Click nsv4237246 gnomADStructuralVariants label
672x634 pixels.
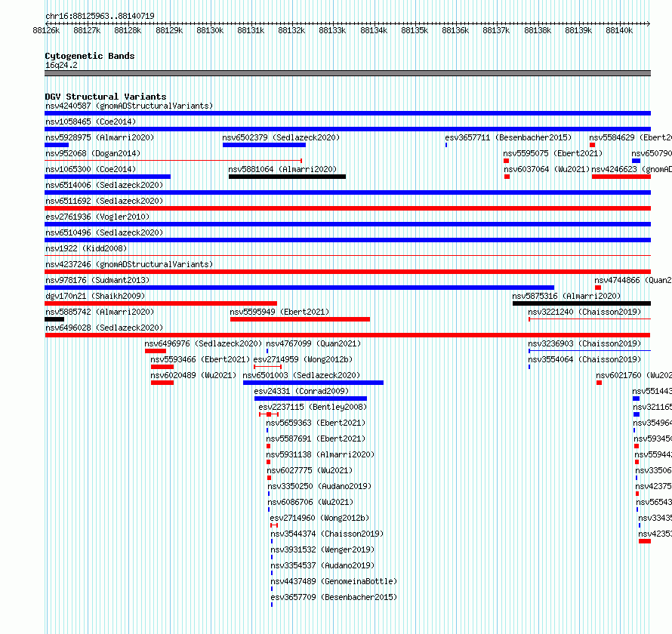click(x=129, y=264)
